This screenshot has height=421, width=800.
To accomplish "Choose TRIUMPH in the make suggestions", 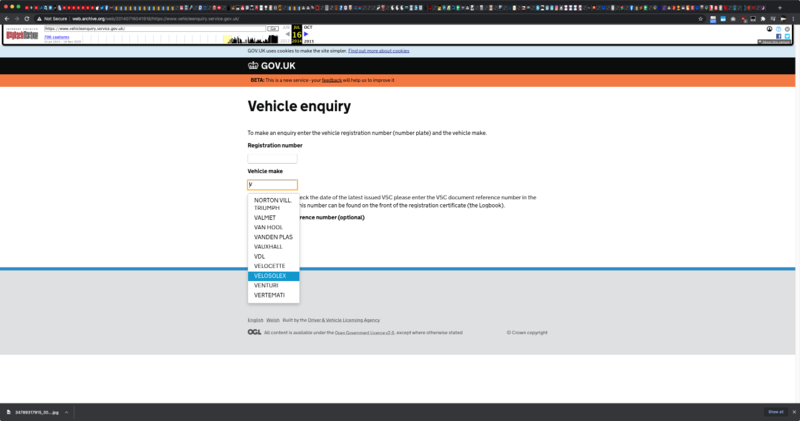I will 267,207.
